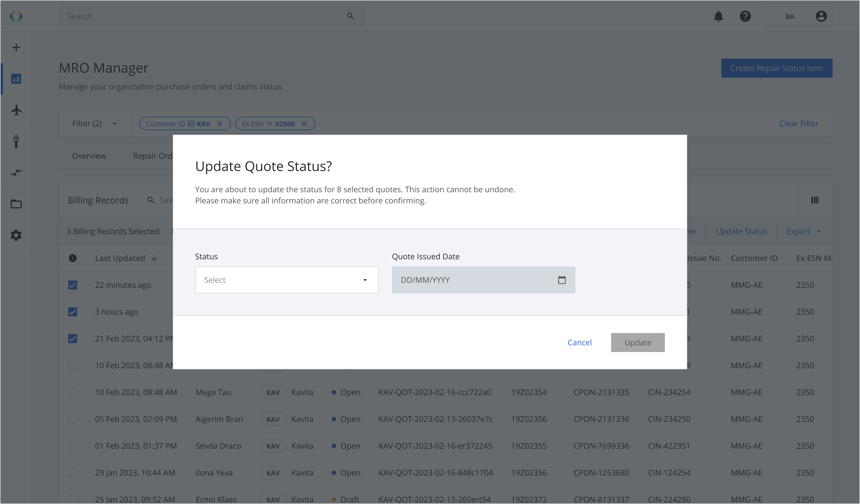The width and height of the screenshot is (860, 504).
Task: Click the Clear Filter link
Action: pyautogui.click(x=798, y=123)
